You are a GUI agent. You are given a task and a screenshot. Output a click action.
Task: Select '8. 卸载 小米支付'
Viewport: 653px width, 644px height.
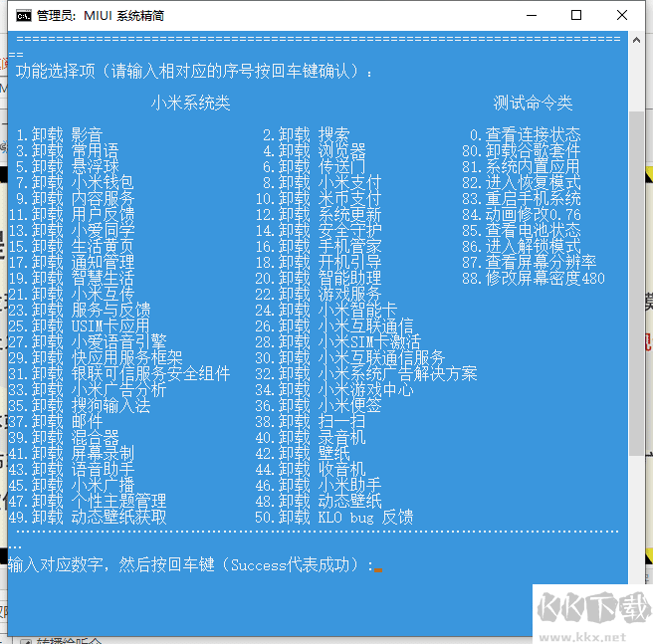pyautogui.click(x=322, y=182)
